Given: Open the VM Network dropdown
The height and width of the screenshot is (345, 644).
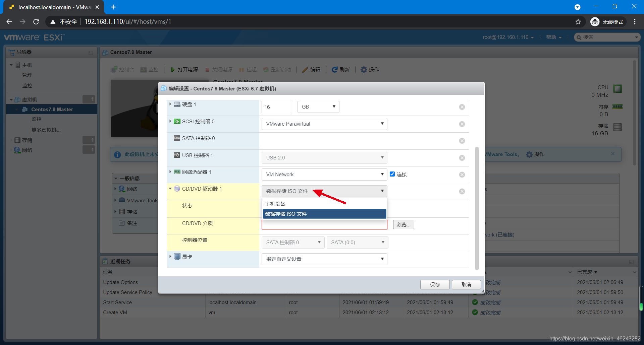Looking at the screenshot, I should click(x=324, y=175).
